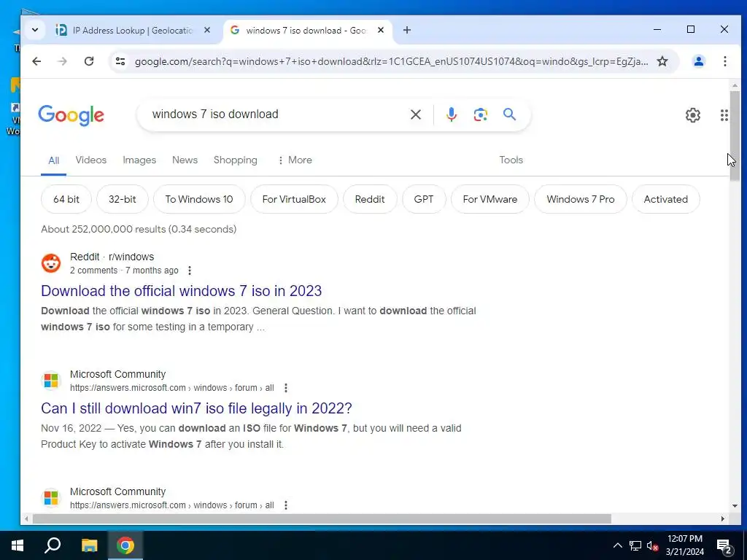Filter by 64 bit chip
The width and height of the screenshot is (747, 560).
tap(66, 199)
